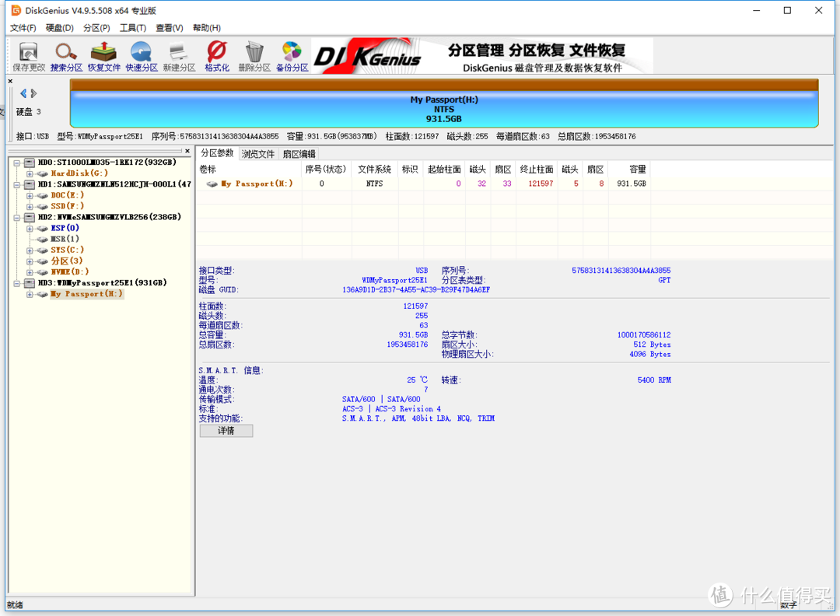840x616 pixels.
Task: Click the 1000170586112 total bytes value
Action: (644, 334)
